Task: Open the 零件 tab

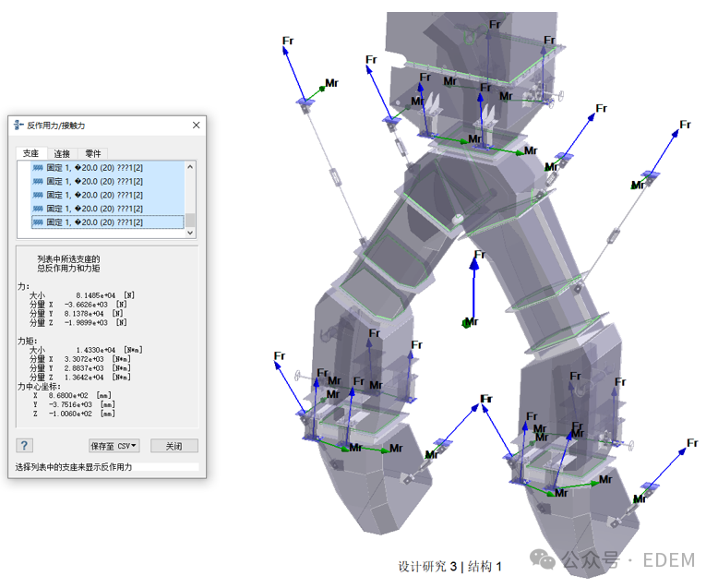Action: click(93, 153)
